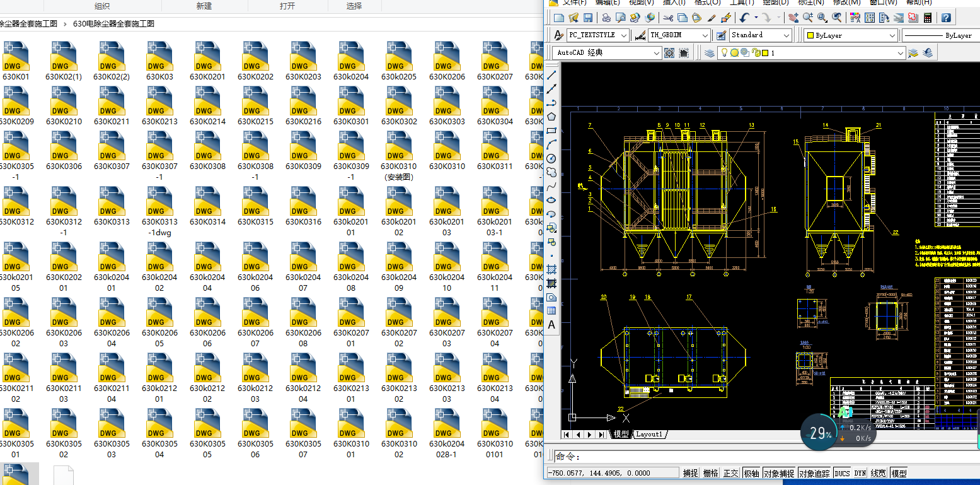Image resolution: width=980 pixels, height=485 pixels.
Task: Select the Multiline Text tool
Action: (551, 325)
